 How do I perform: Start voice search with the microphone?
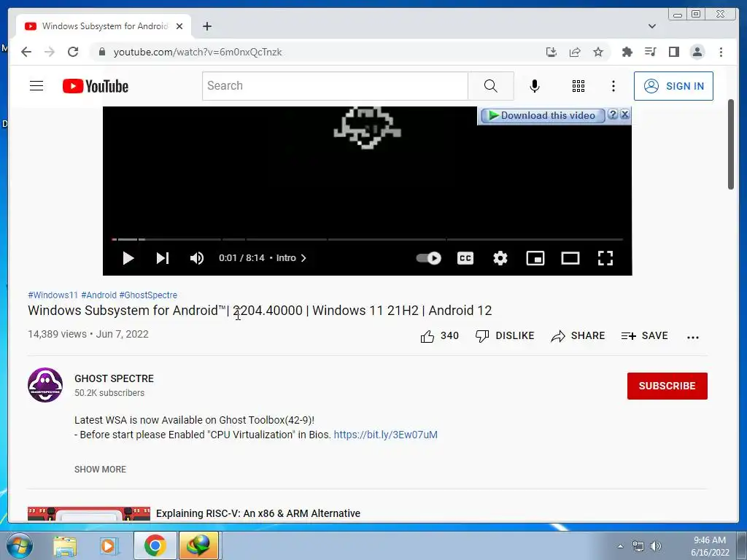pyautogui.click(x=535, y=86)
